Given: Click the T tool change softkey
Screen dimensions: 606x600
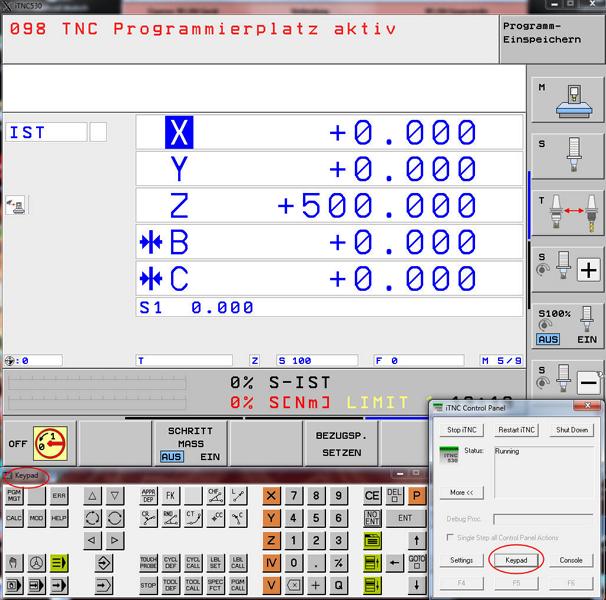Looking at the screenshot, I should [x=567, y=213].
